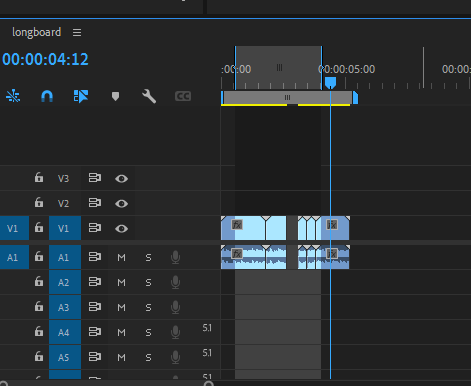Open Timeline display settings wrench
Viewport: 471px width, 386px height.
(149, 96)
